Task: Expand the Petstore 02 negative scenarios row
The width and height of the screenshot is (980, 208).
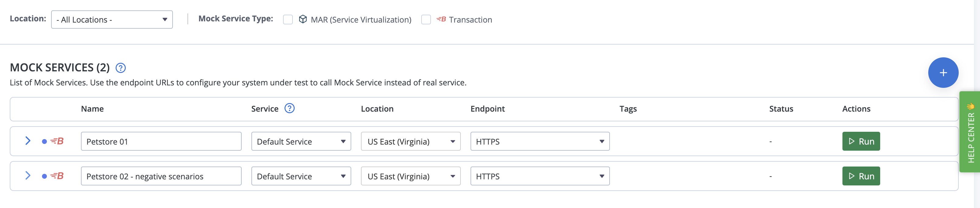Action: [x=28, y=176]
